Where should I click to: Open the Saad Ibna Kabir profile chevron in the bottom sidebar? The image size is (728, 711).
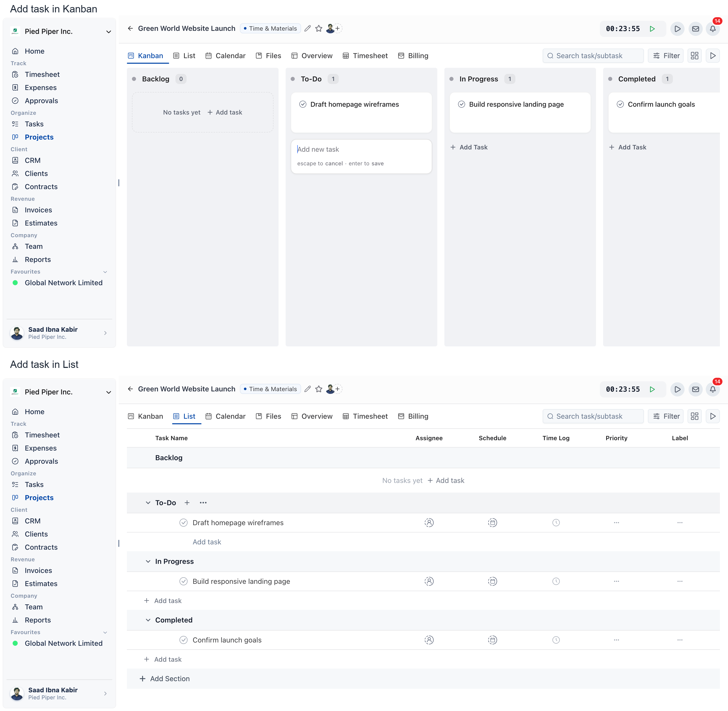[x=105, y=694]
